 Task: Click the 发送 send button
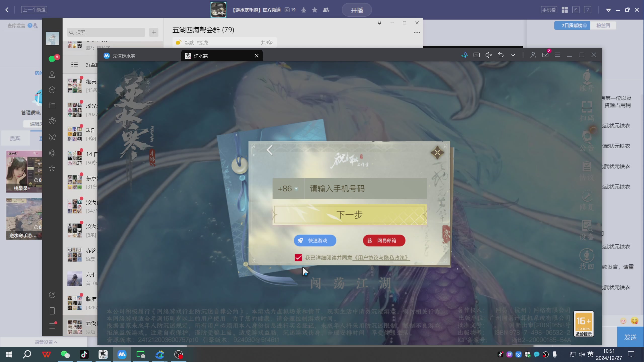pyautogui.click(x=630, y=337)
